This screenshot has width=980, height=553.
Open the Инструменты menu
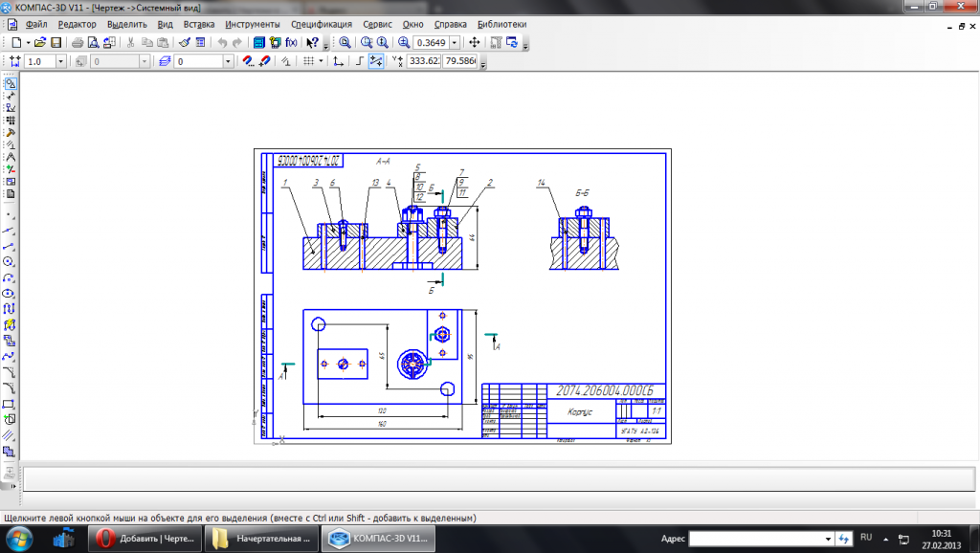[253, 24]
